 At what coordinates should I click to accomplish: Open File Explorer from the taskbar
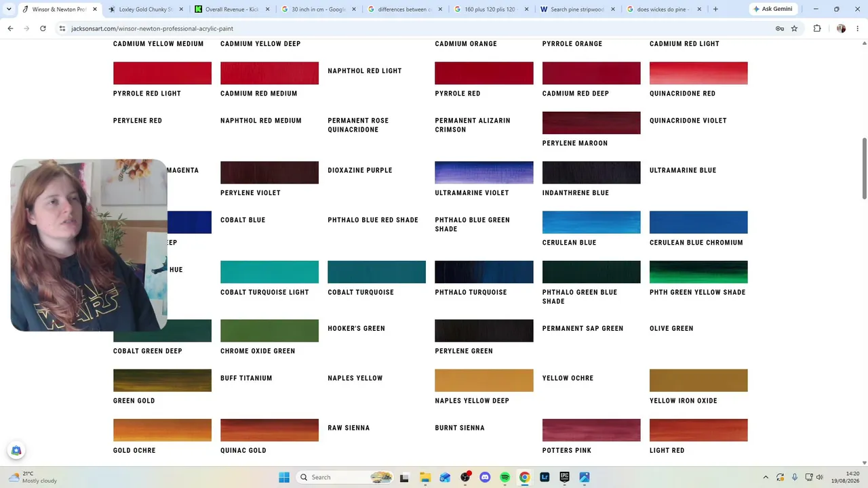coord(425,477)
